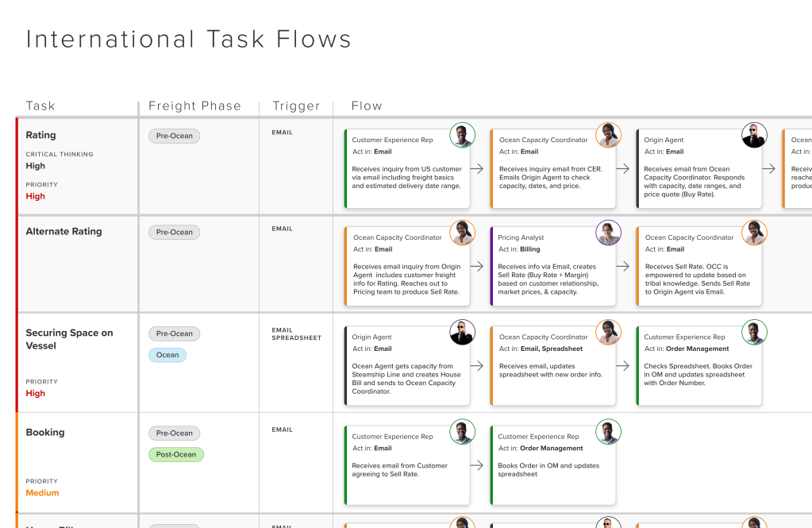Click the International Task Flows heading
The width and height of the screenshot is (812, 528).
pos(189,39)
